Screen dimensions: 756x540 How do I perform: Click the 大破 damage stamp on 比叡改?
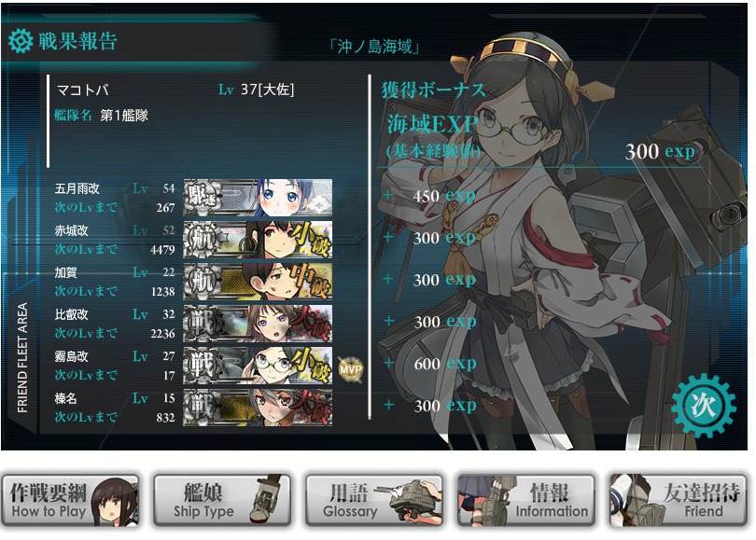(312, 323)
